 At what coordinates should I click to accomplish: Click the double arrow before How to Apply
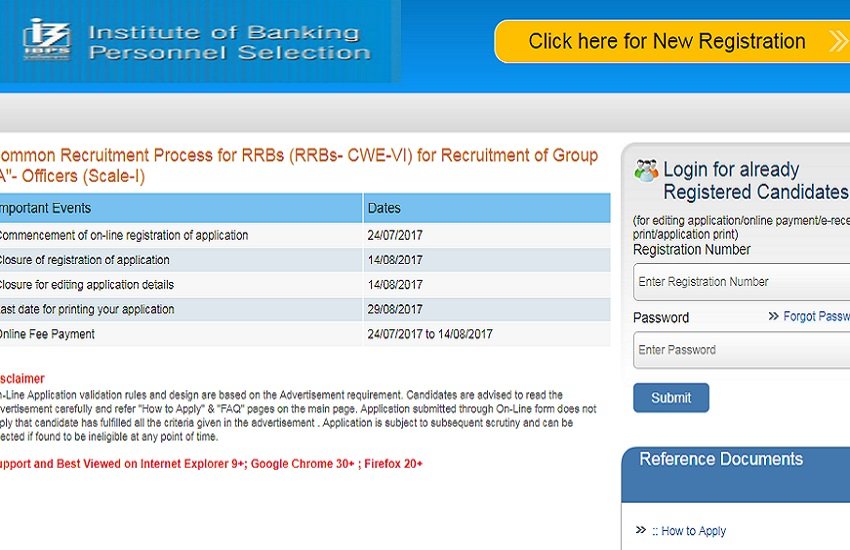[641, 529]
